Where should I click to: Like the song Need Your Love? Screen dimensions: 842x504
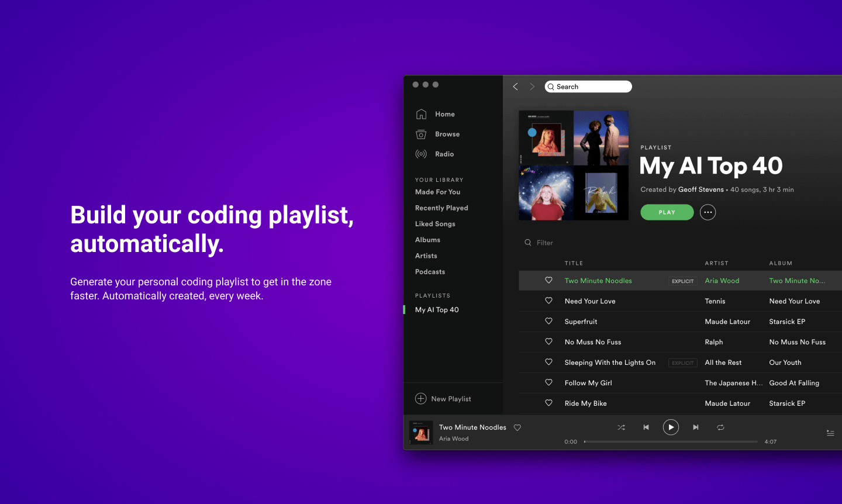point(548,301)
